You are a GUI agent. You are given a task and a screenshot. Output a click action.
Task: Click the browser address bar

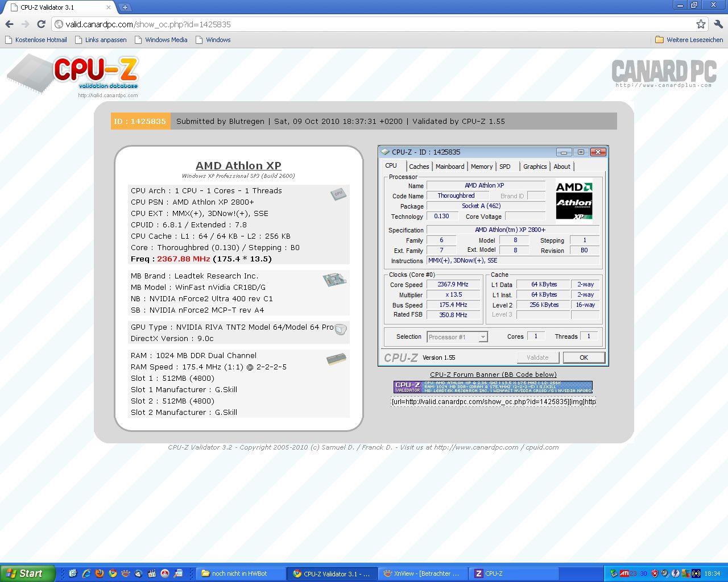coord(373,24)
